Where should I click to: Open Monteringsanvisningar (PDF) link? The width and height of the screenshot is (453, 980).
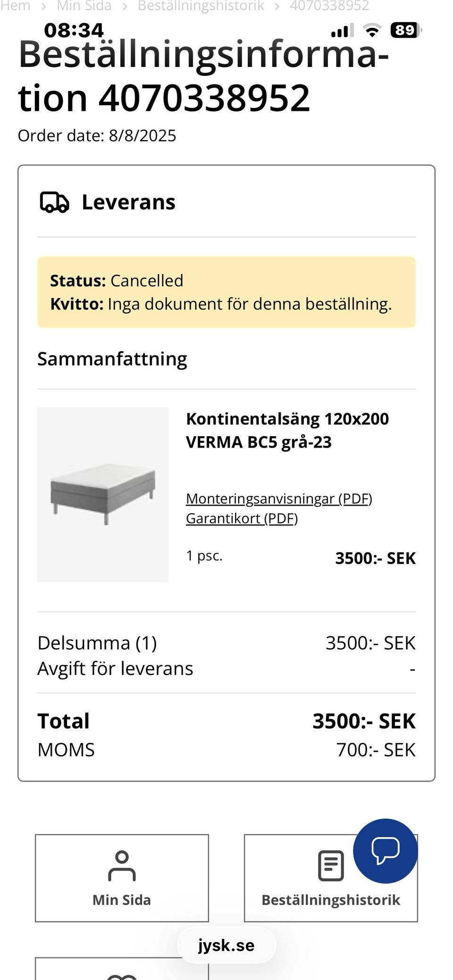(279, 498)
